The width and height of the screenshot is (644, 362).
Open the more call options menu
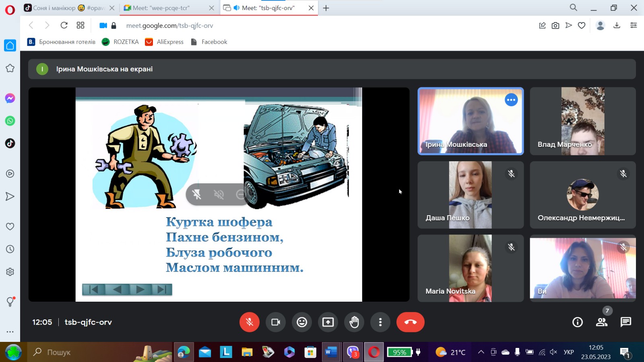click(380, 322)
